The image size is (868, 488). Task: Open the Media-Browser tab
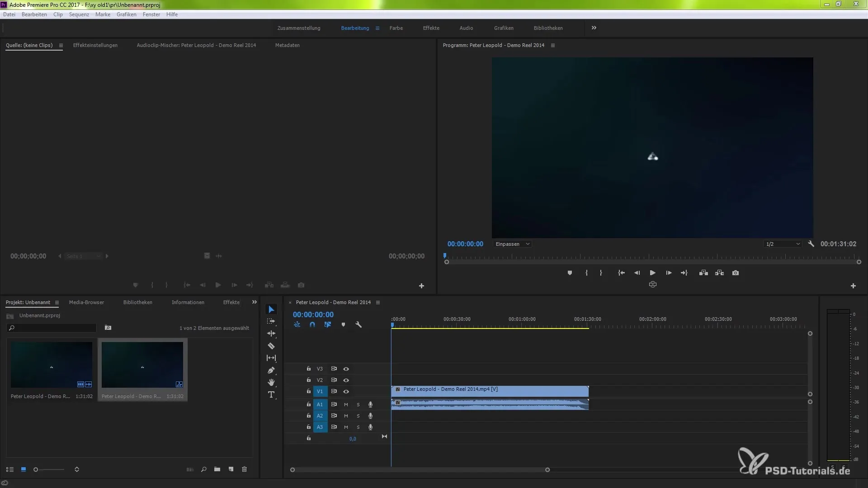point(86,303)
